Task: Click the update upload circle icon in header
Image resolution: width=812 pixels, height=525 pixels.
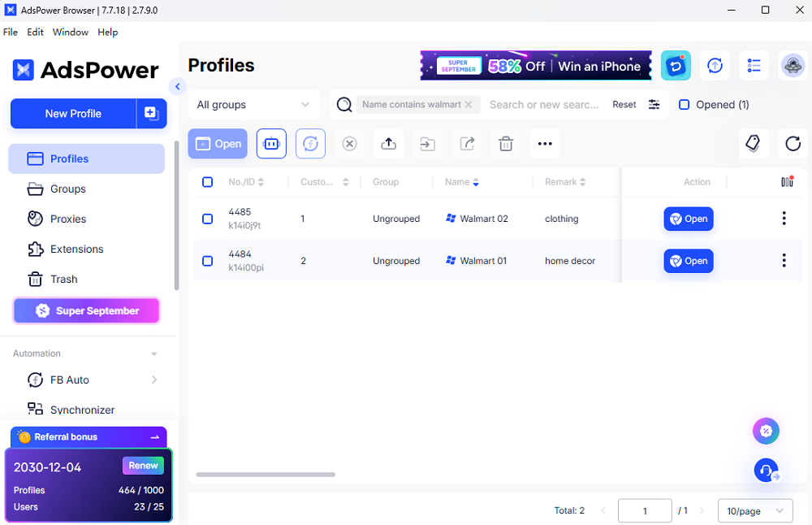Action: pos(715,65)
